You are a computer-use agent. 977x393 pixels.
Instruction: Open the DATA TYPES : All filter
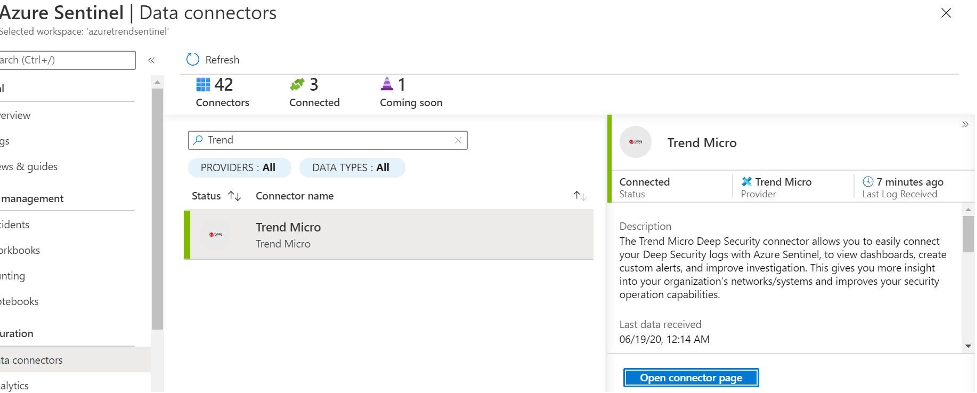pyautogui.click(x=352, y=168)
